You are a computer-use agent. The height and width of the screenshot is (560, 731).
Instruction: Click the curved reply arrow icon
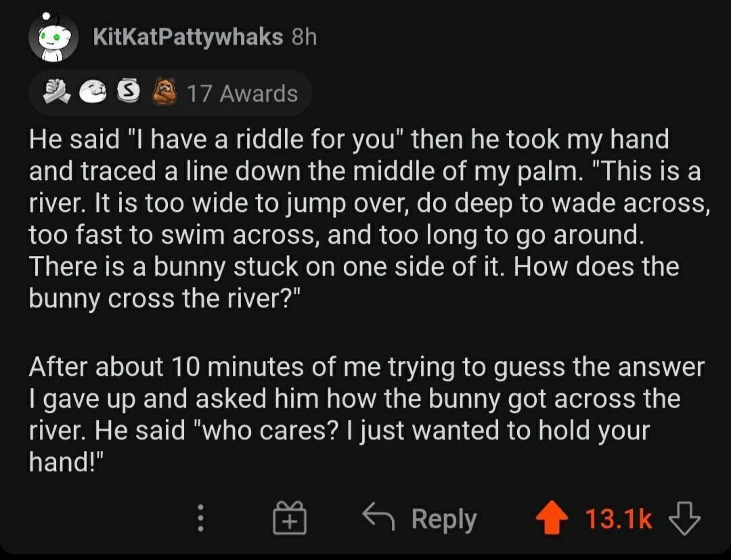click(378, 516)
